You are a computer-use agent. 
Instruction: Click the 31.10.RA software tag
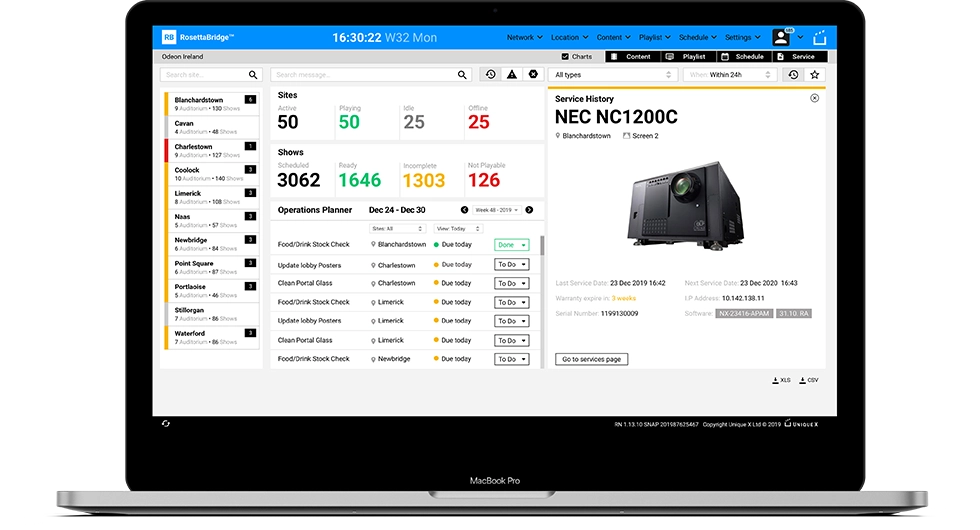click(794, 314)
